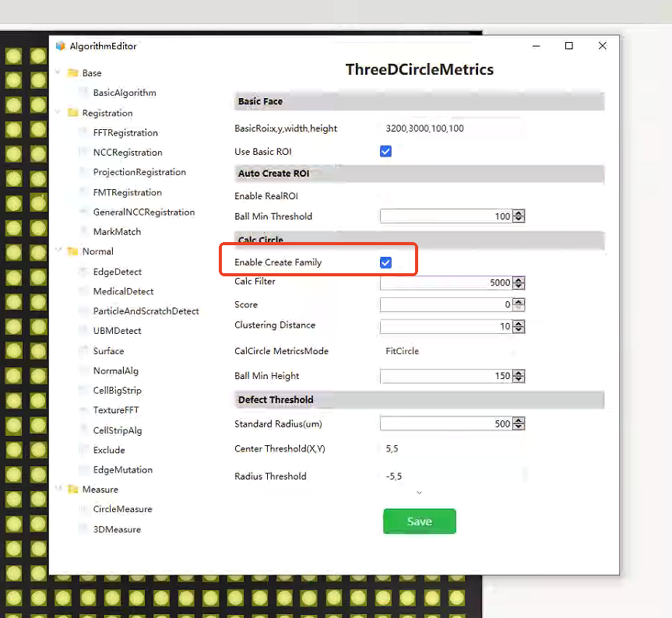This screenshot has height=618, width=672.
Task: Select GeneralNCCRegistration in the tree
Action: (x=144, y=212)
